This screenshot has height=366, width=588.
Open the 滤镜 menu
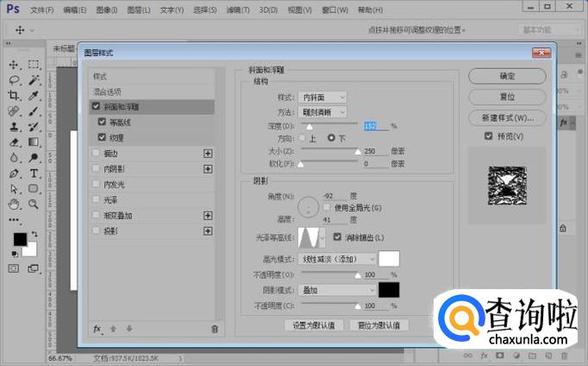(x=238, y=10)
